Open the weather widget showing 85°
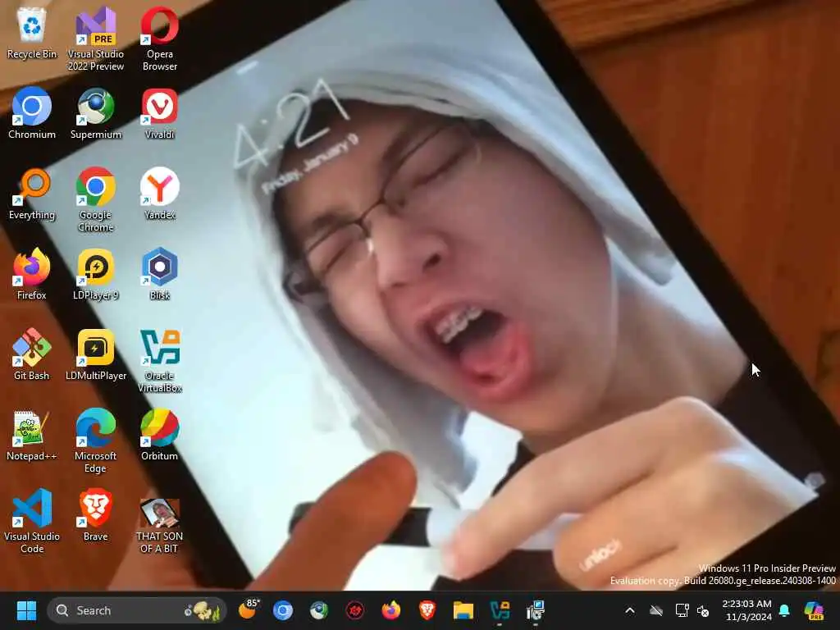840x630 pixels. [248, 610]
